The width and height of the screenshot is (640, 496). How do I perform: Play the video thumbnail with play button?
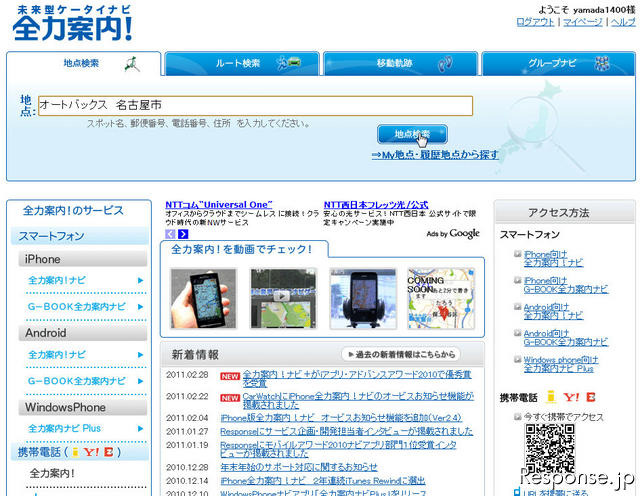pyautogui.click(x=283, y=298)
